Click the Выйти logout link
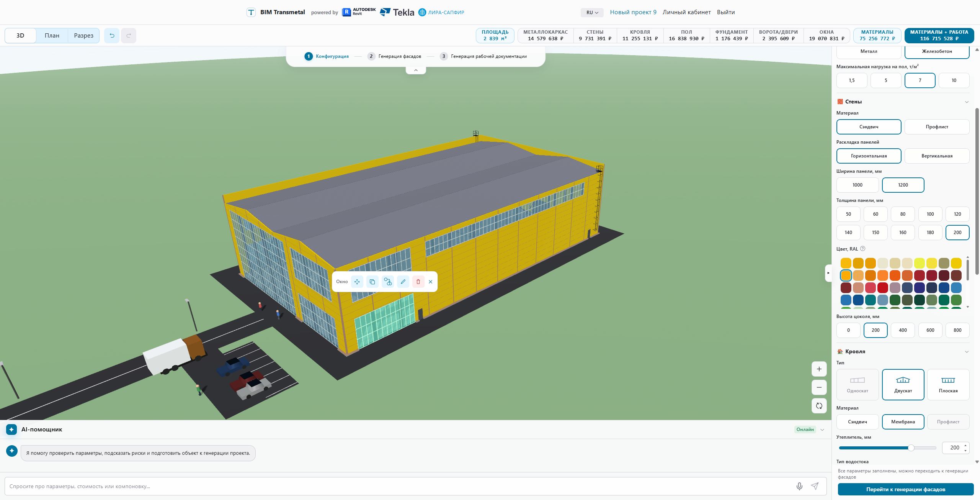The height and width of the screenshot is (500, 980). click(x=726, y=12)
